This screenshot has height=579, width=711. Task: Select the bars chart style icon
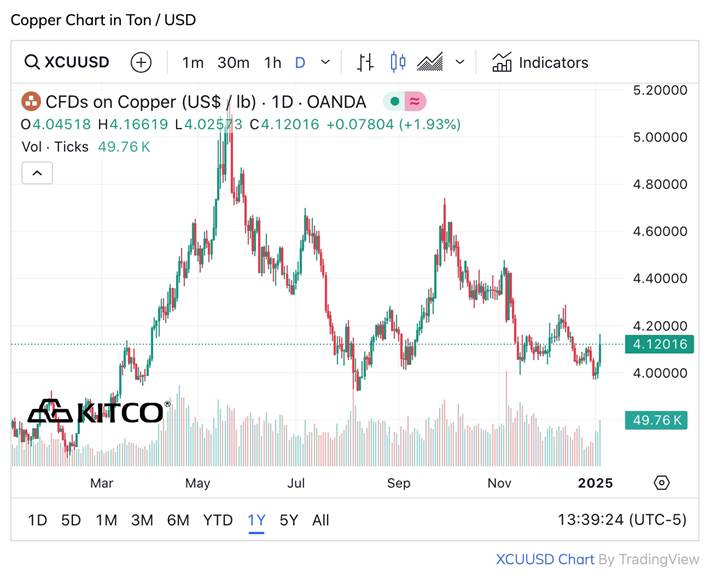tap(365, 62)
